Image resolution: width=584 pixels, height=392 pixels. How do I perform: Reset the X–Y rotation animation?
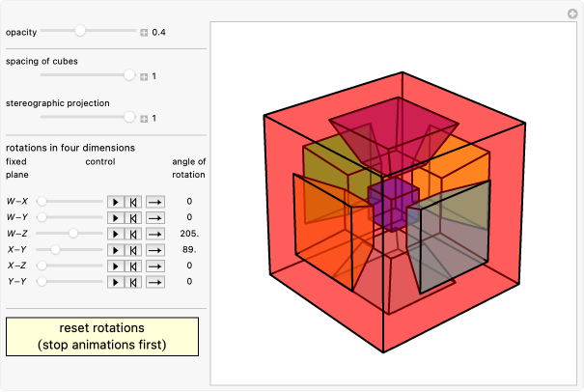point(133,250)
